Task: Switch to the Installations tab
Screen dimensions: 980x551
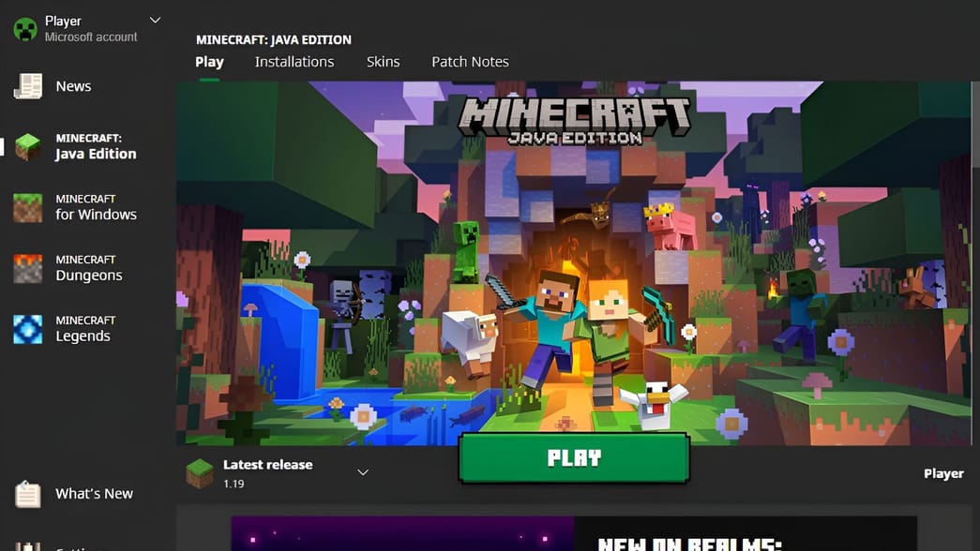Action: [x=294, y=61]
